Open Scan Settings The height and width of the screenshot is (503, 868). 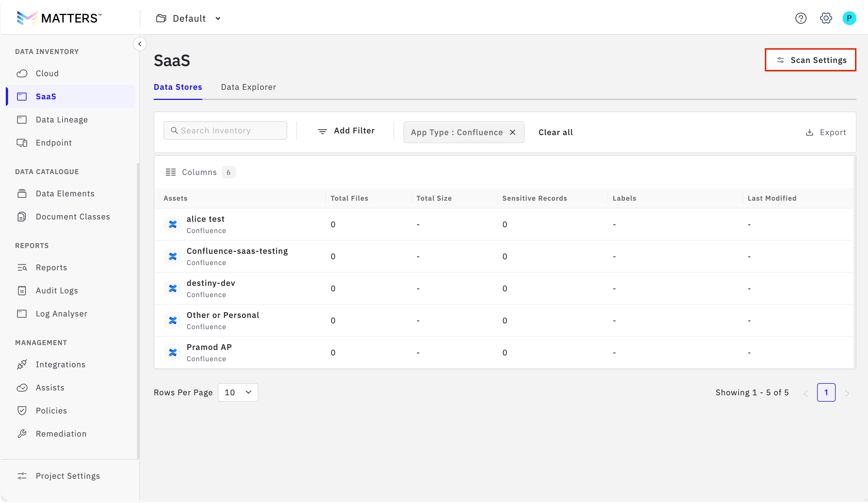(810, 60)
